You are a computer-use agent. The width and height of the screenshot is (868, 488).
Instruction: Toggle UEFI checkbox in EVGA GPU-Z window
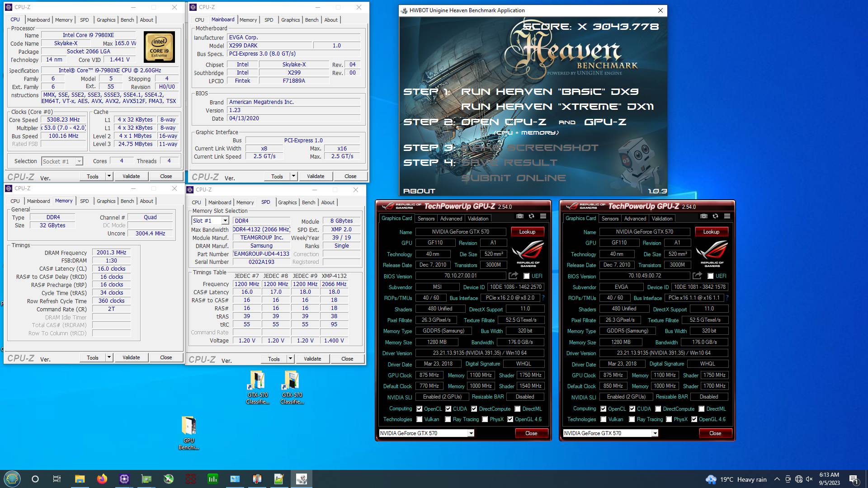710,276
